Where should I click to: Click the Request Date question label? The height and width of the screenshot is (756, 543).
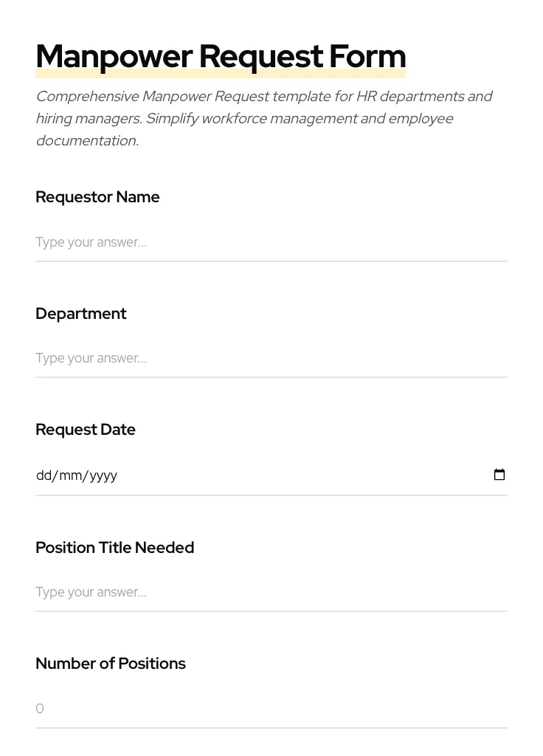(85, 430)
